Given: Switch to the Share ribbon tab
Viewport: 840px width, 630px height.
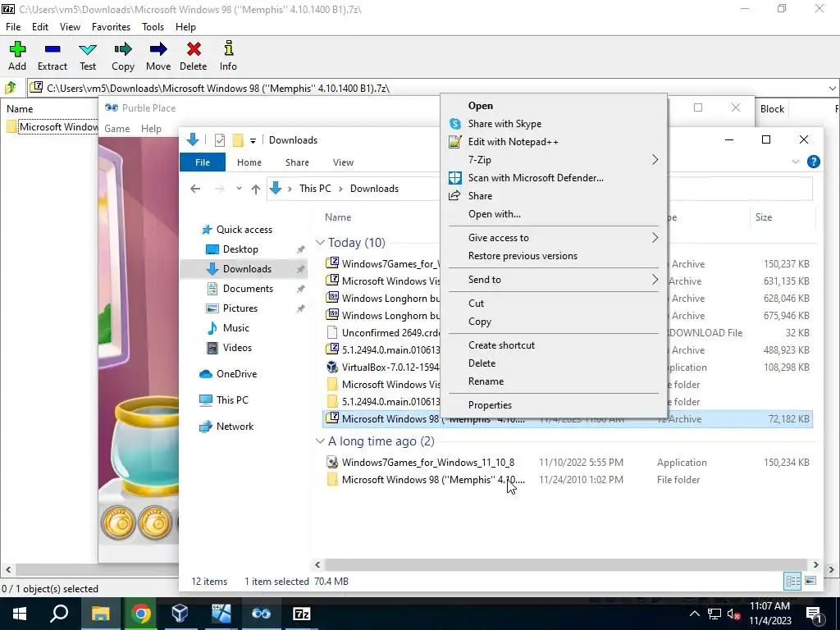Looking at the screenshot, I should click(297, 162).
